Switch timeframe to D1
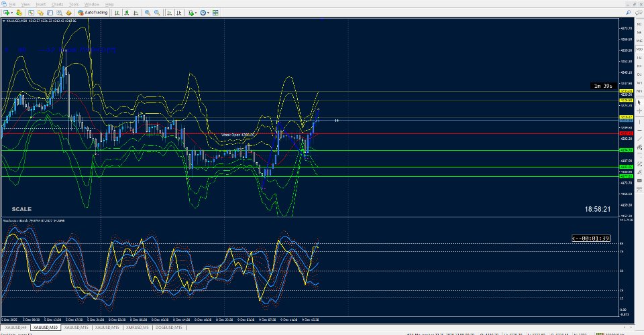The height and width of the screenshot is (335, 644). pos(639,74)
